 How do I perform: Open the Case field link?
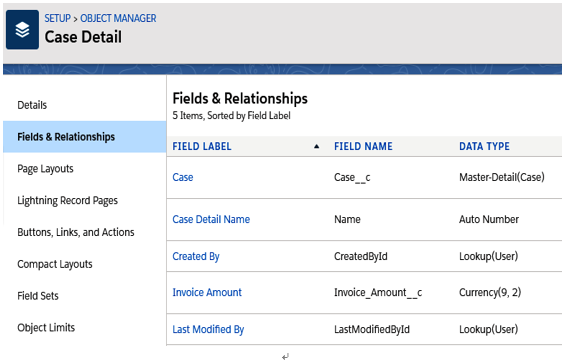(183, 177)
